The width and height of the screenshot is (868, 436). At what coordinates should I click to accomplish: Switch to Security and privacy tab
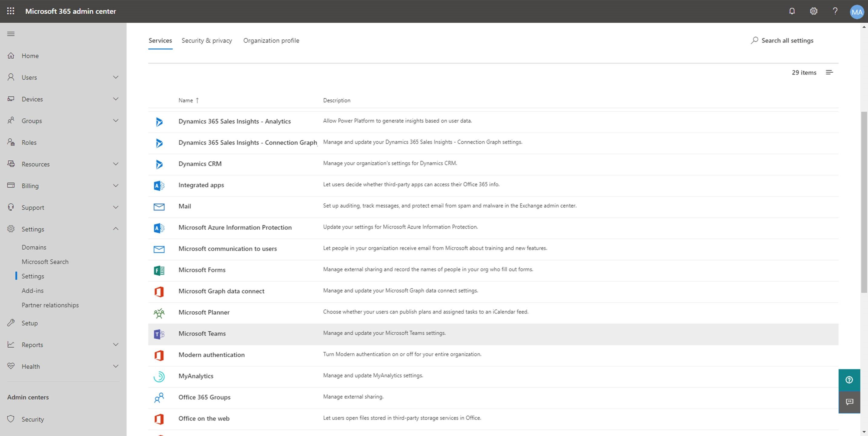tap(207, 40)
